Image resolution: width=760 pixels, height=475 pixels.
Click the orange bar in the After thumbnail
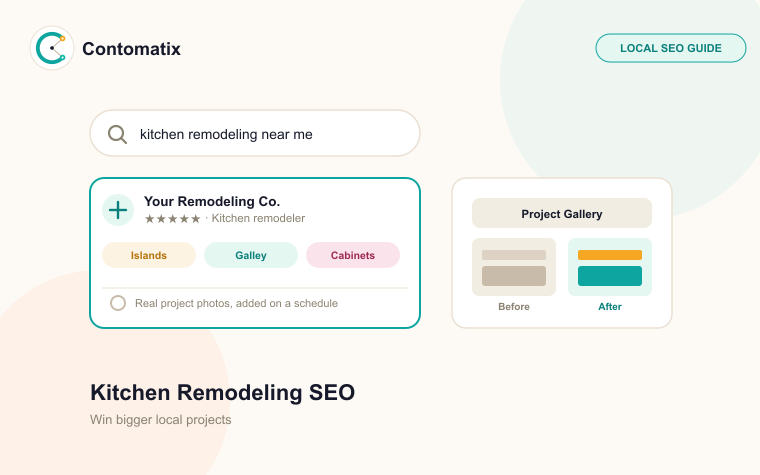click(x=610, y=255)
